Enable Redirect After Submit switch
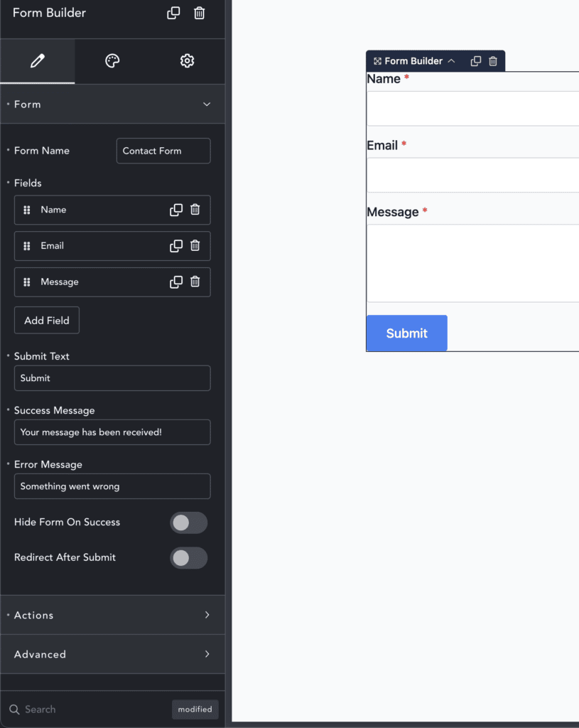 pyautogui.click(x=189, y=558)
